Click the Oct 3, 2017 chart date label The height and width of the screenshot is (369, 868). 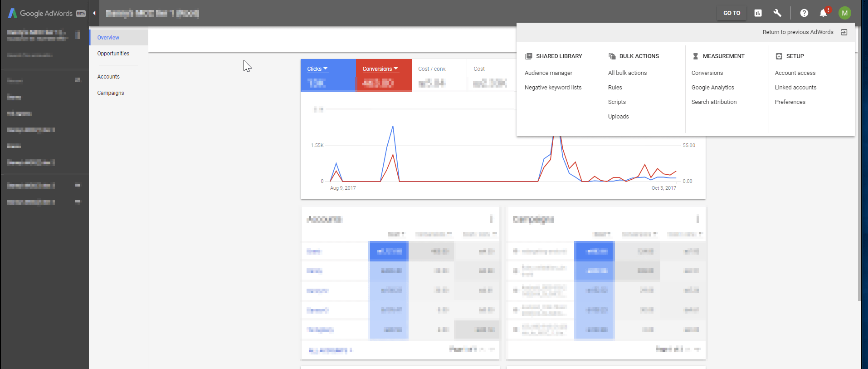(663, 188)
